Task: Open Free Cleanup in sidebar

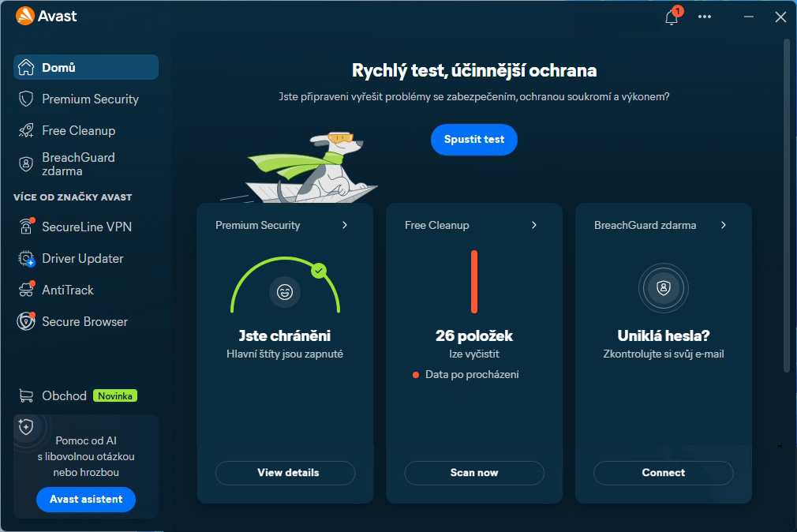Action: [x=86, y=130]
